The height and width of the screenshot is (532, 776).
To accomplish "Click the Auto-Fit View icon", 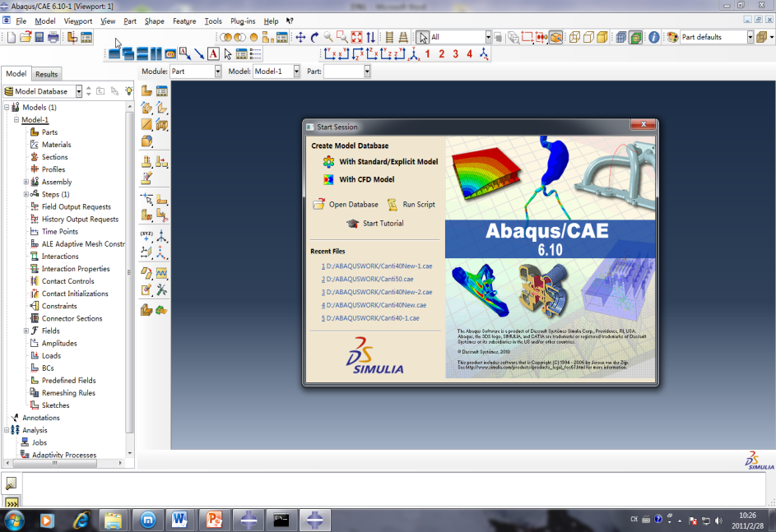I will pyautogui.click(x=356, y=37).
